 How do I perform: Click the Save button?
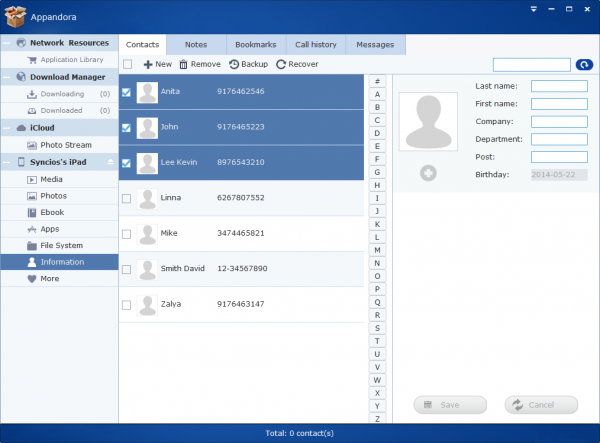pyautogui.click(x=450, y=405)
